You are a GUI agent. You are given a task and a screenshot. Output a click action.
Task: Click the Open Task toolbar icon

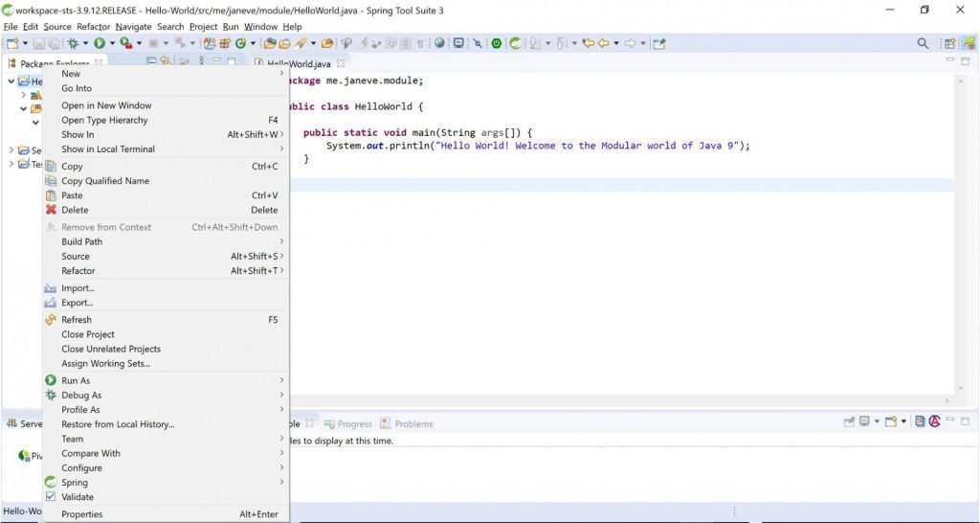coord(285,43)
